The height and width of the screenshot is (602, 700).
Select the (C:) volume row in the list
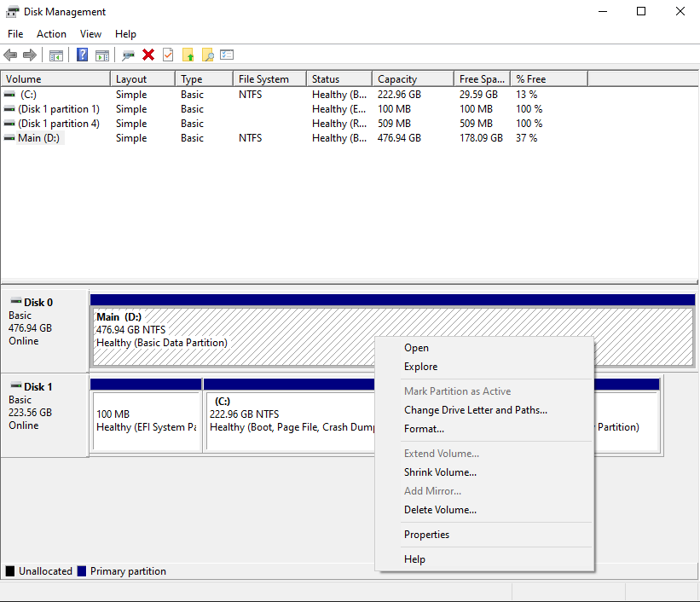point(29,95)
